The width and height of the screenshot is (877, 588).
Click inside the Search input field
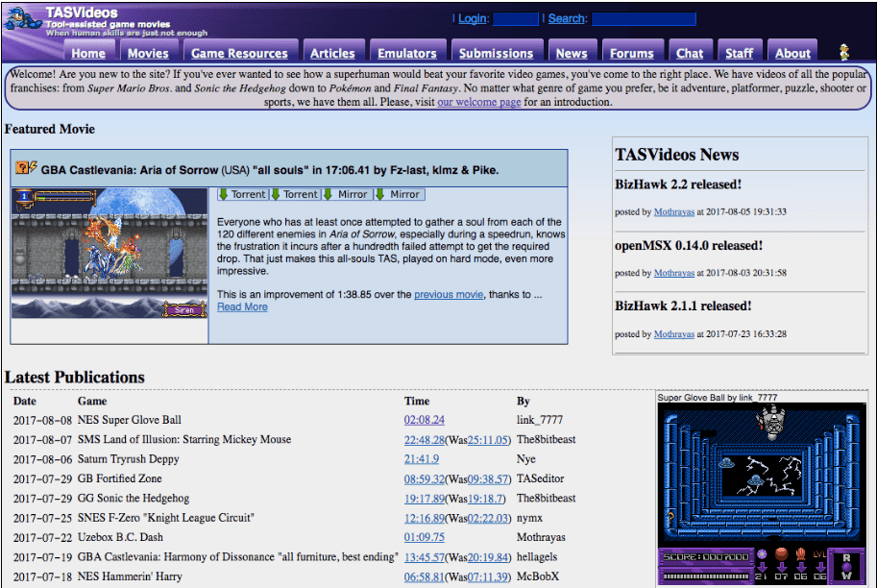(644, 17)
